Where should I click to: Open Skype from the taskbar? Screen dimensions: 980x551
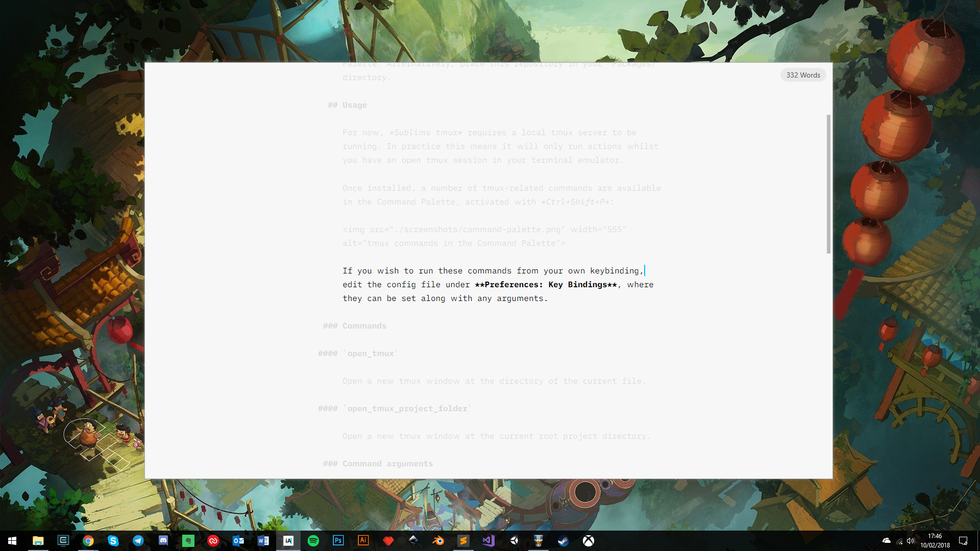[113, 541]
